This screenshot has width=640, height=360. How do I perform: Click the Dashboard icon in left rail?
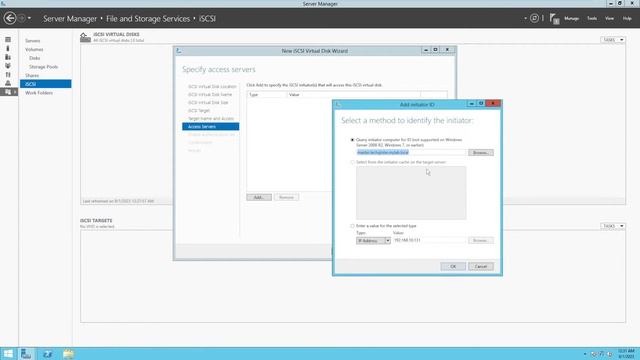point(8,40)
